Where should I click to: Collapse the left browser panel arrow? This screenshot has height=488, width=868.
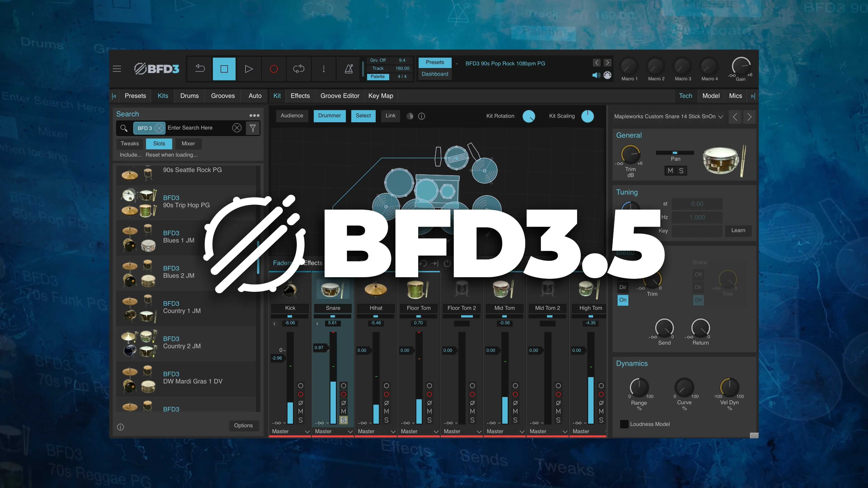pos(114,96)
